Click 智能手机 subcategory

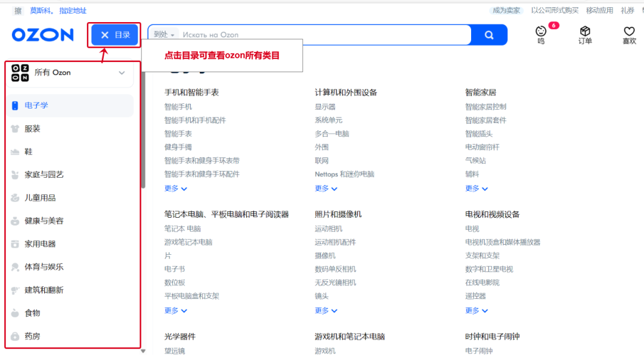(x=178, y=107)
